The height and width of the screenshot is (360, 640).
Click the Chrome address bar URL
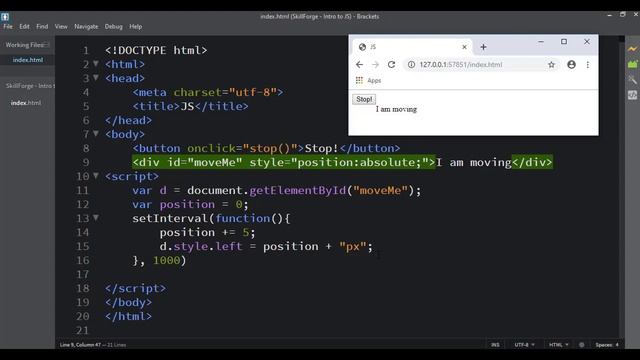pyautogui.click(x=461, y=64)
